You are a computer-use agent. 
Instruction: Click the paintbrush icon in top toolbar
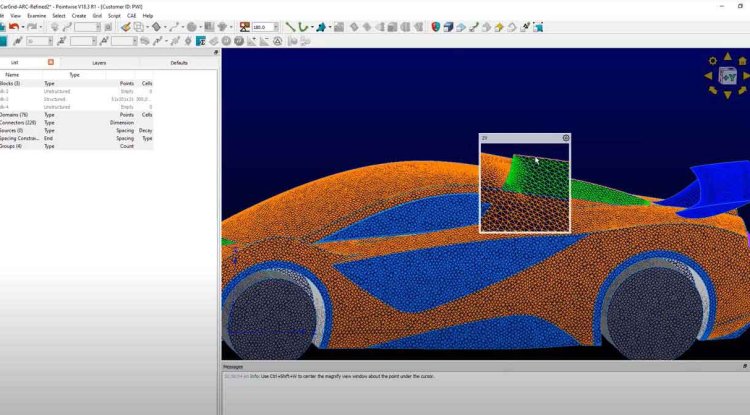point(126,27)
